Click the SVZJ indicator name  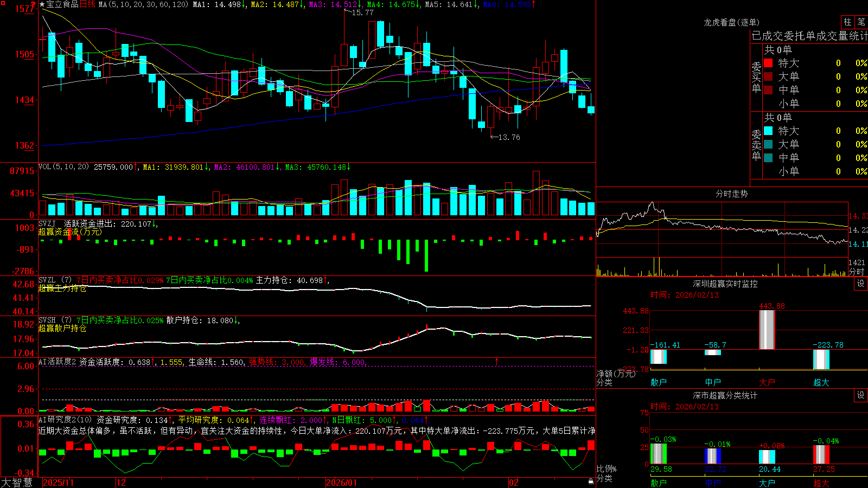pos(47,223)
